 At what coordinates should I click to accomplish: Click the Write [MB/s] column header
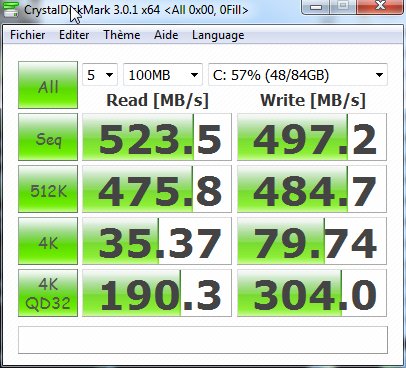tap(313, 100)
